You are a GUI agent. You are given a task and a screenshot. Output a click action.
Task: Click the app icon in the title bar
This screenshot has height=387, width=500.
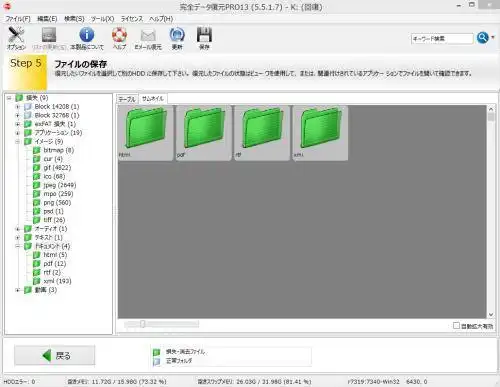click(x=7, y=6)
